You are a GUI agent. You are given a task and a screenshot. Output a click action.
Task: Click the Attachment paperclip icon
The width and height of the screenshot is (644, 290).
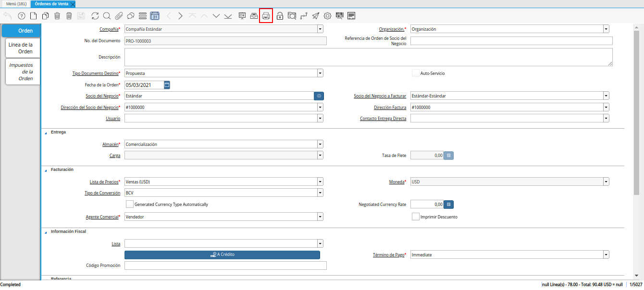point(119,16)
